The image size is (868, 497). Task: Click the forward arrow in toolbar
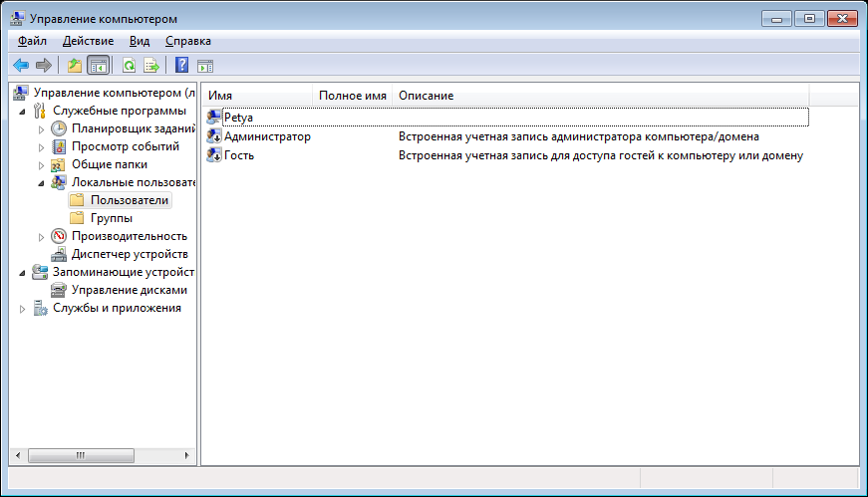(44, 66)
